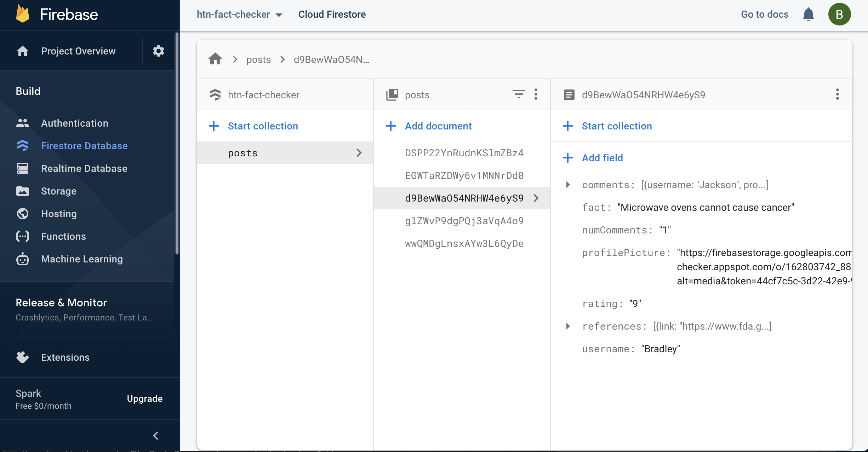Click the user account avatar B
The height and width of the screenshot is (452, 868).
(839, 15)
